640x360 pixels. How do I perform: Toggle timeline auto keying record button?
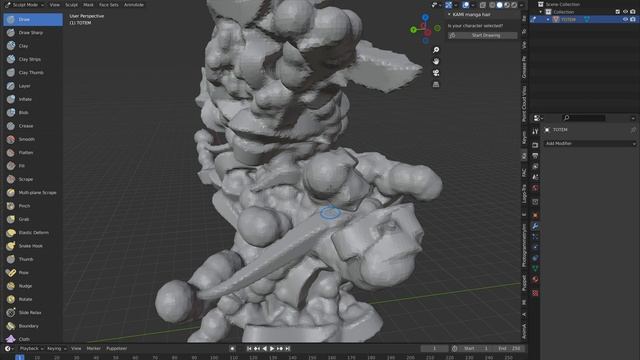click(232, 349)
